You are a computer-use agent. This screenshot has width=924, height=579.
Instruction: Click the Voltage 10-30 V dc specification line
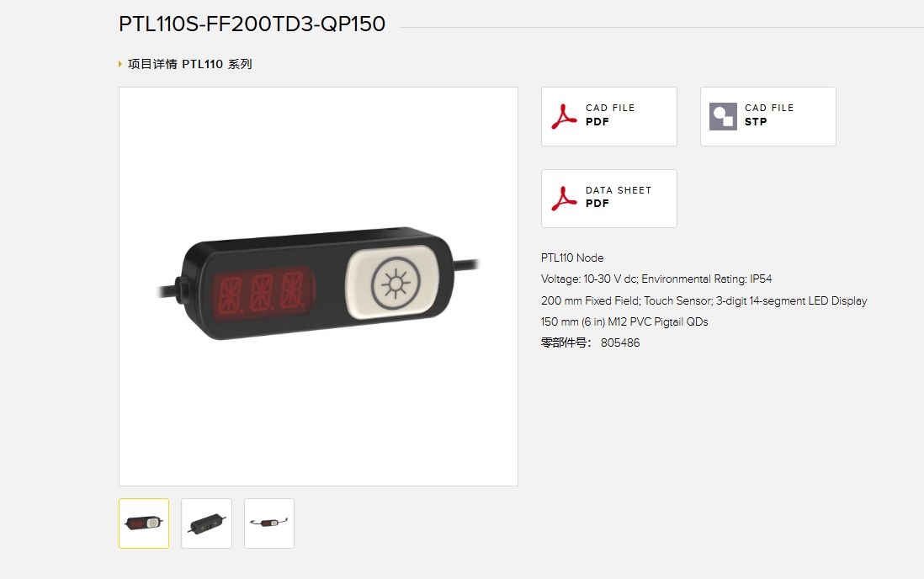pos(656,279)
